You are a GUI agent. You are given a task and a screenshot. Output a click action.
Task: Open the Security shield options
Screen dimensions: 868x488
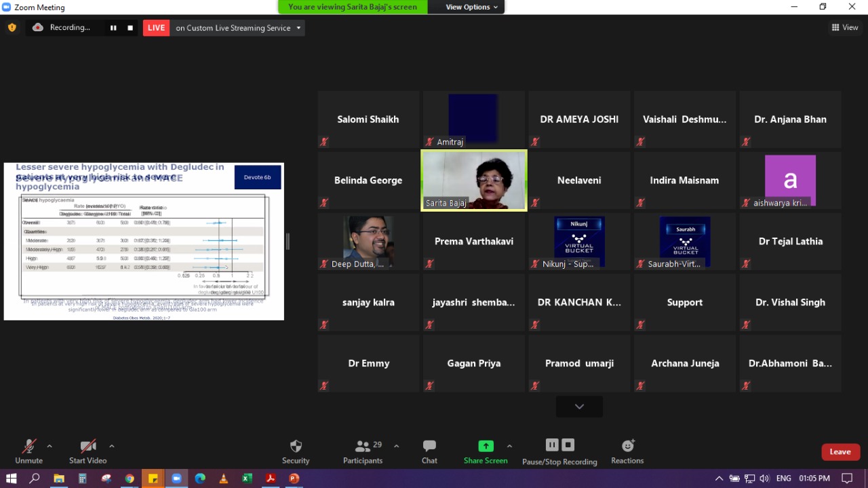(x=296, y=452)
